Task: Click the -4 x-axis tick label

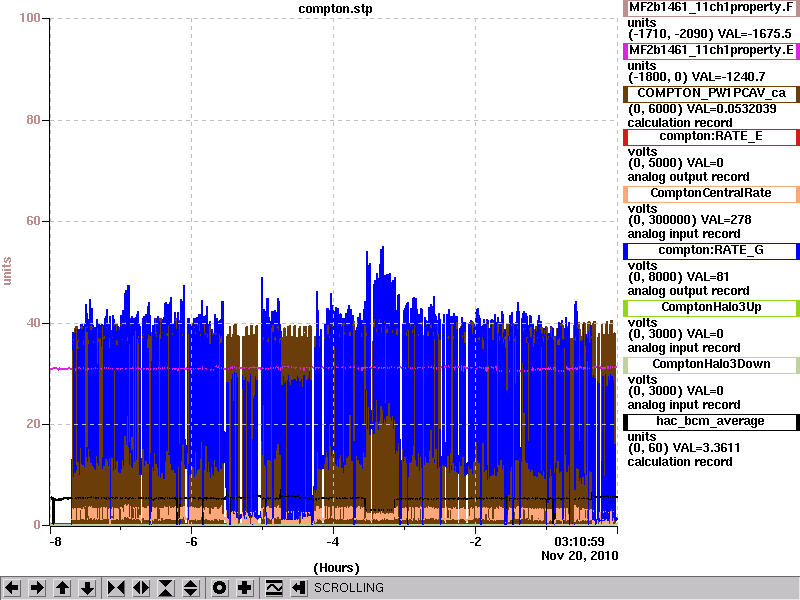Action: 333,542
